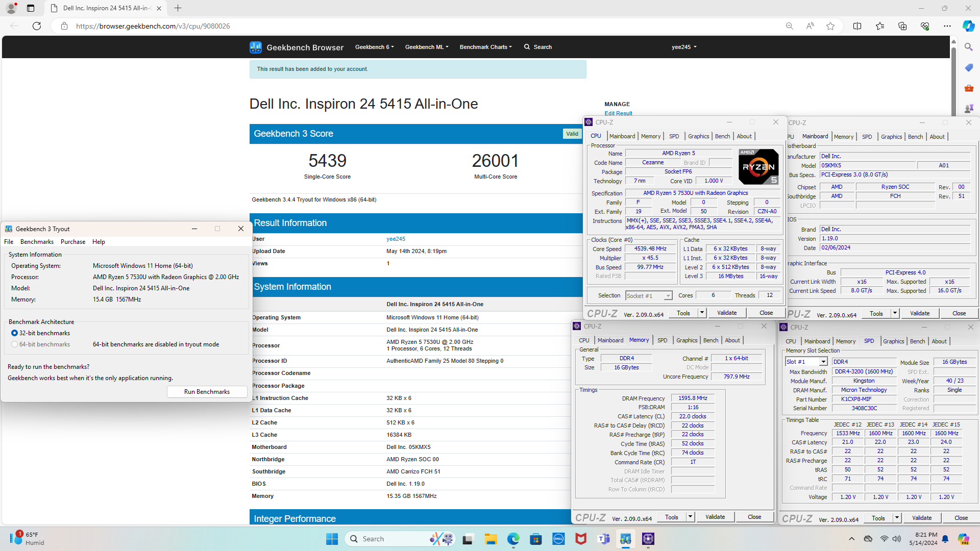Expand the Benchmark Charts dropdown menu
The image size is (980, 551).
(485, 47)
